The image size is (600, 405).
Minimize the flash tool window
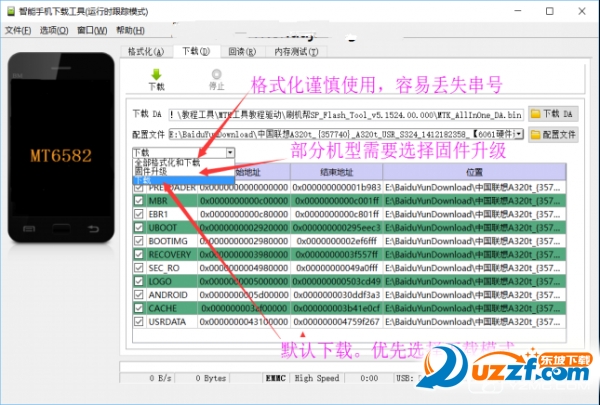(x=518, y=11)
